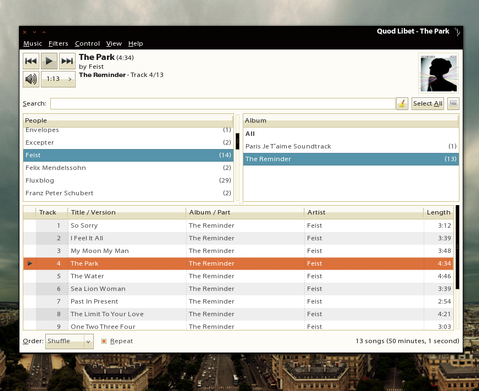Expand the 1:13 seek position button
Image resolution: width=479 pixels, height=391 pixels.
58,79
